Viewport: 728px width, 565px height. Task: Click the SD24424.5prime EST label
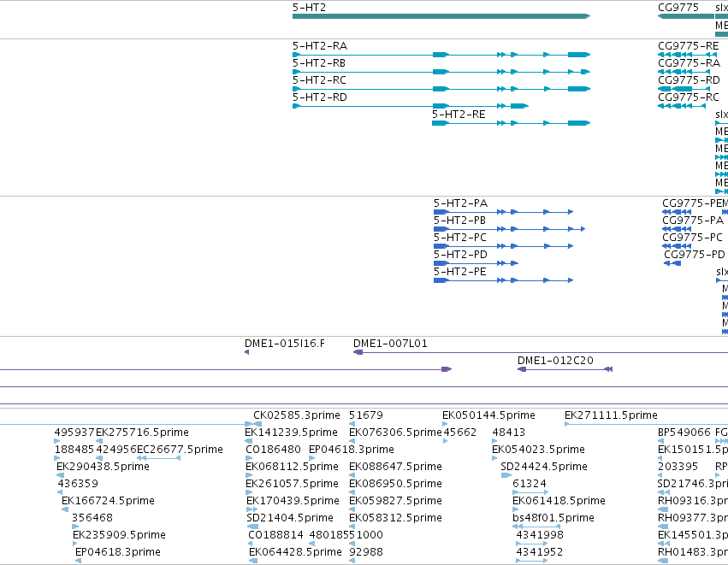click(x=544, y=467)
